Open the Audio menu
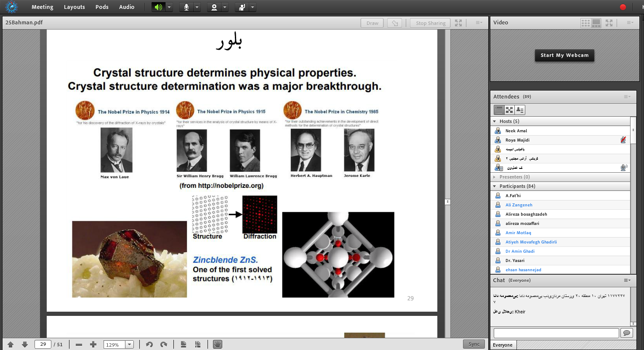644x350 pixels. [x=127, y=7]
